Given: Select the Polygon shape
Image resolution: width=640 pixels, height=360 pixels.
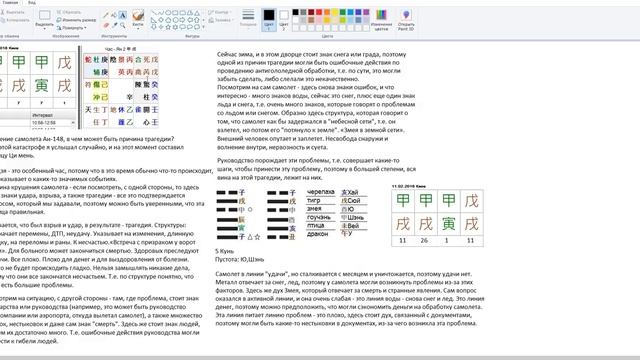Looking at the screenshot, I should point(190,13).
